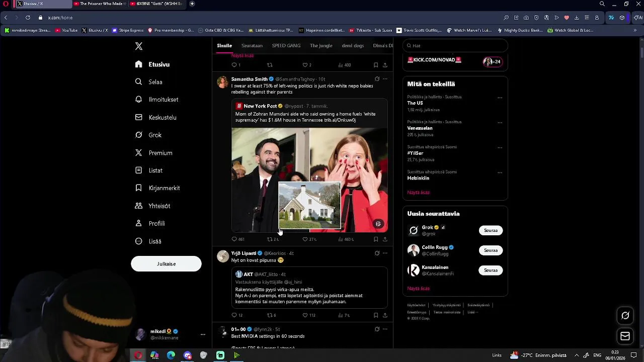The height and width of the screenshot is (362, 644).
Task: Open YouTube bookmark in bookmarks bar
Action: [66, 30]
